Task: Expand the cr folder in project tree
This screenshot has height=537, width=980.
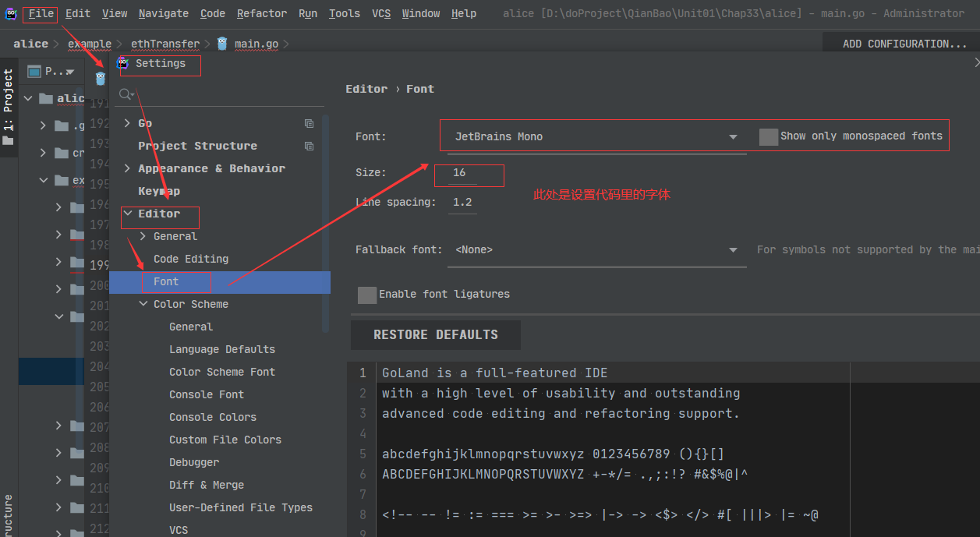Action: point(44,153)
